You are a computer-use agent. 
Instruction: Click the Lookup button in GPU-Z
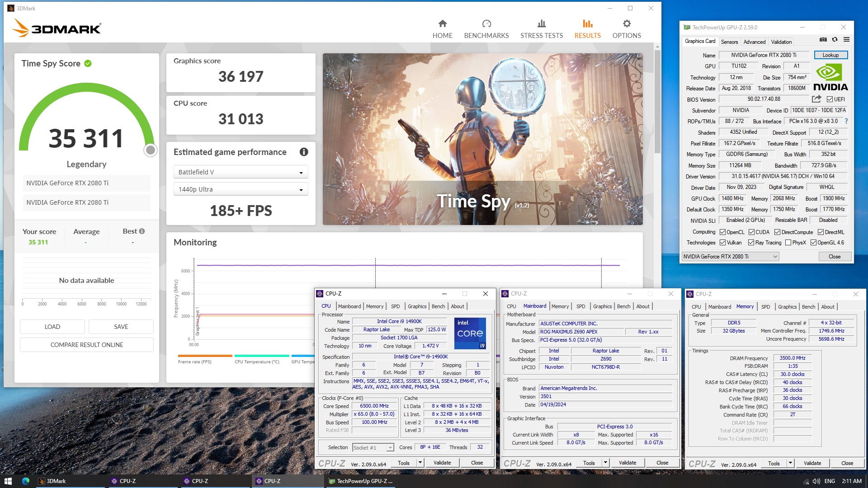[830, 55]
